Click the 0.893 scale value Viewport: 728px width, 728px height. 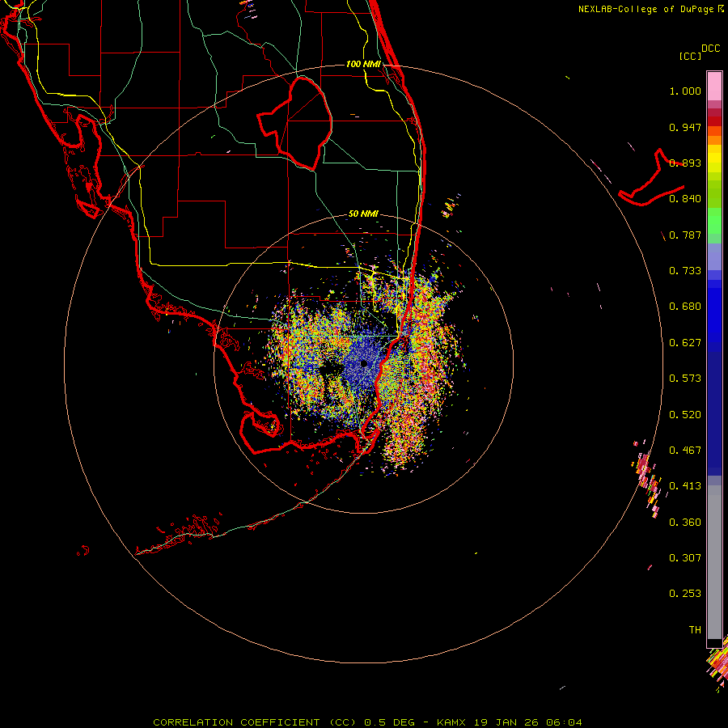[x=685, y=163]
